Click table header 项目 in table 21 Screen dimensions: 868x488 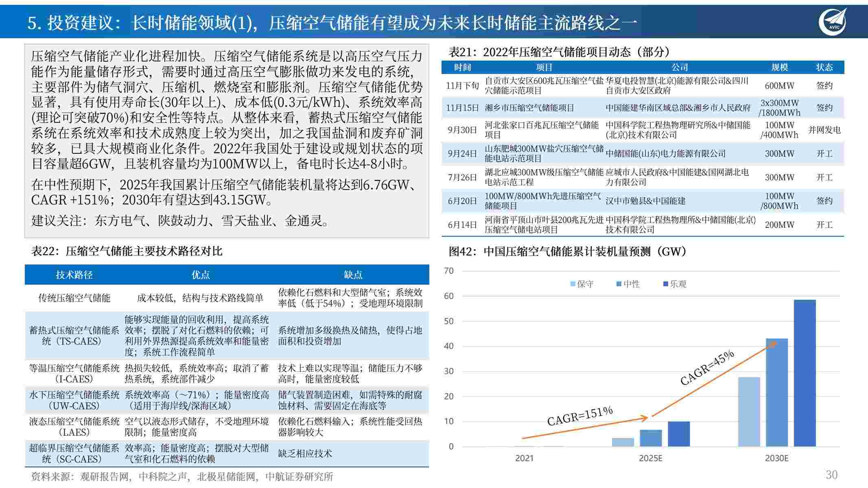(x=544, y=68)
